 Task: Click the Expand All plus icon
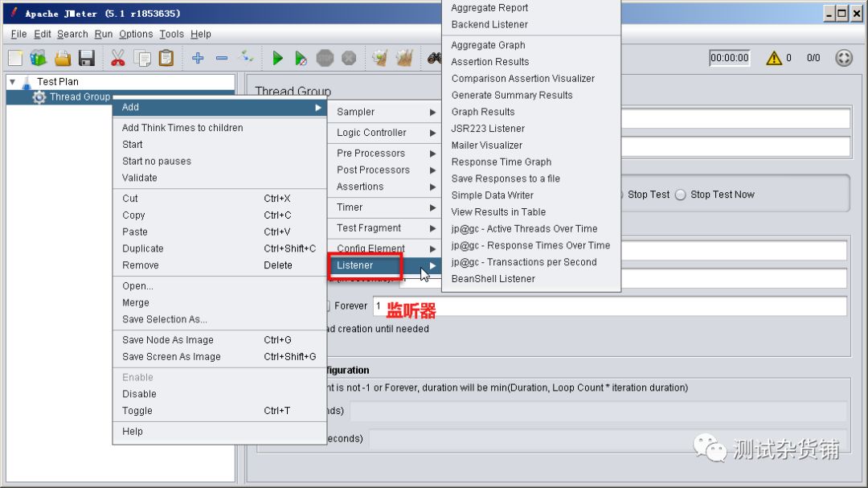pyautogui.click(x=198, y=58)
